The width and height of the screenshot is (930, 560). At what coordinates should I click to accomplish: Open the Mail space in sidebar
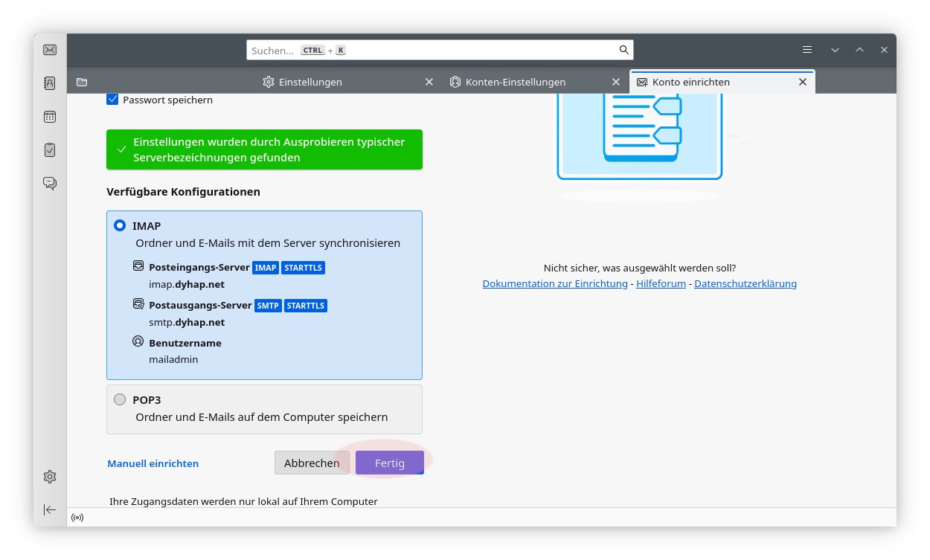(x=50, y=50)
